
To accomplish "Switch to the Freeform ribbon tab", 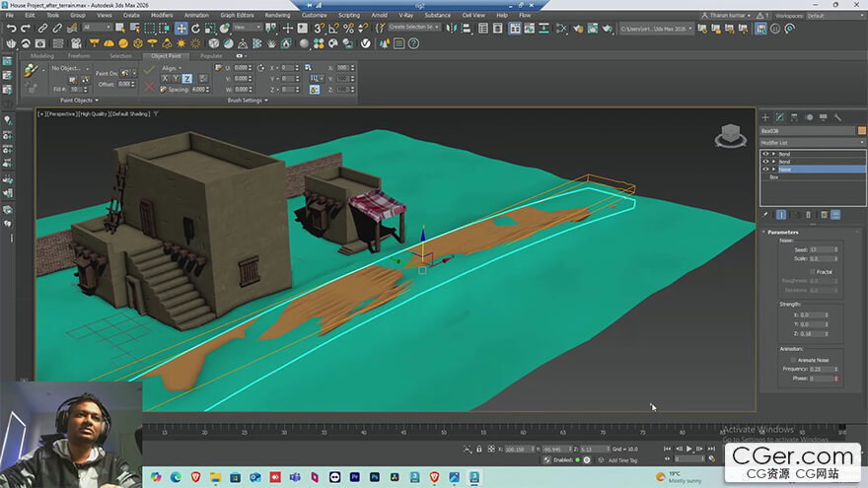I will tap(79, 56).
